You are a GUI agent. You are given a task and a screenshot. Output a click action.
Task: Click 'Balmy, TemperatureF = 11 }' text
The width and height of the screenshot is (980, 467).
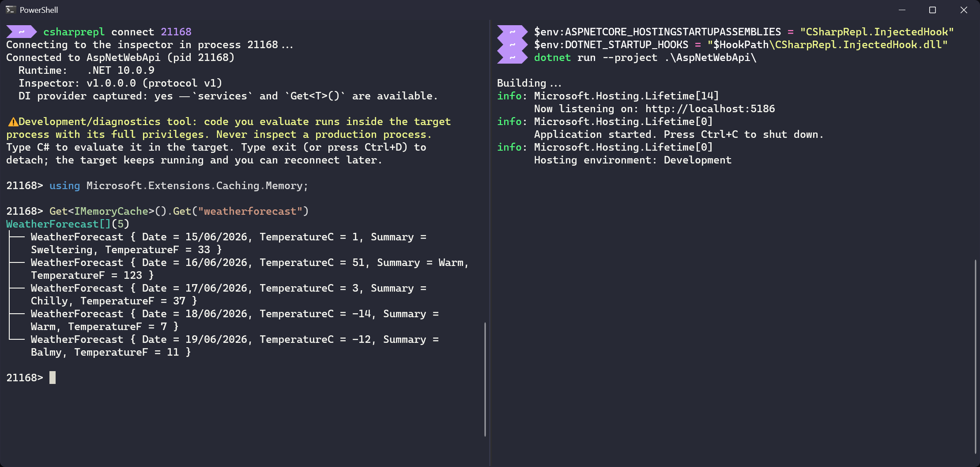point(111,352)
